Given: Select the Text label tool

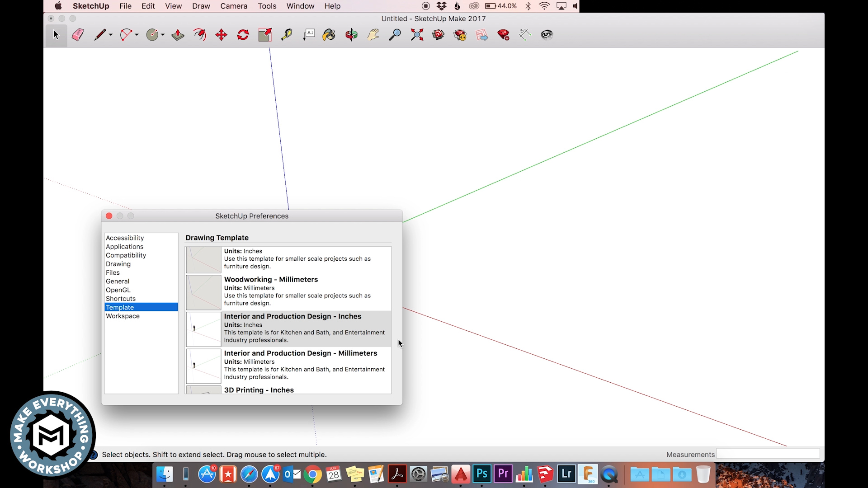Looking at the screenshot, I should 309,35.
